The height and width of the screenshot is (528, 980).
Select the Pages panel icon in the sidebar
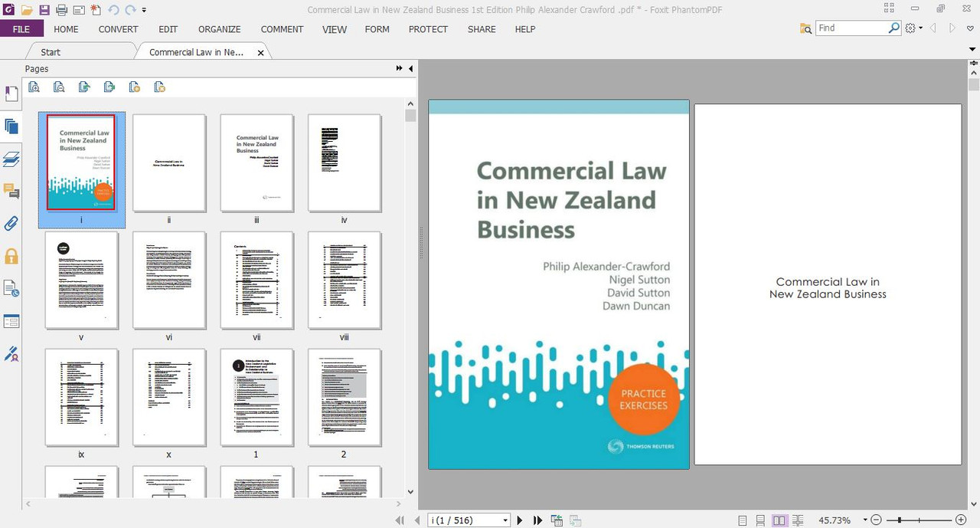point(11,126)
